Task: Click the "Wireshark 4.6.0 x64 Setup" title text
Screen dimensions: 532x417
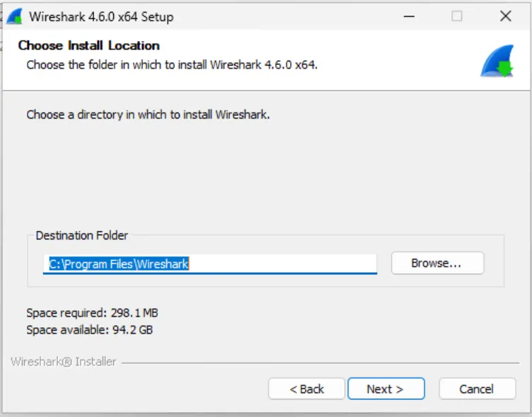Action: [101, 17]
